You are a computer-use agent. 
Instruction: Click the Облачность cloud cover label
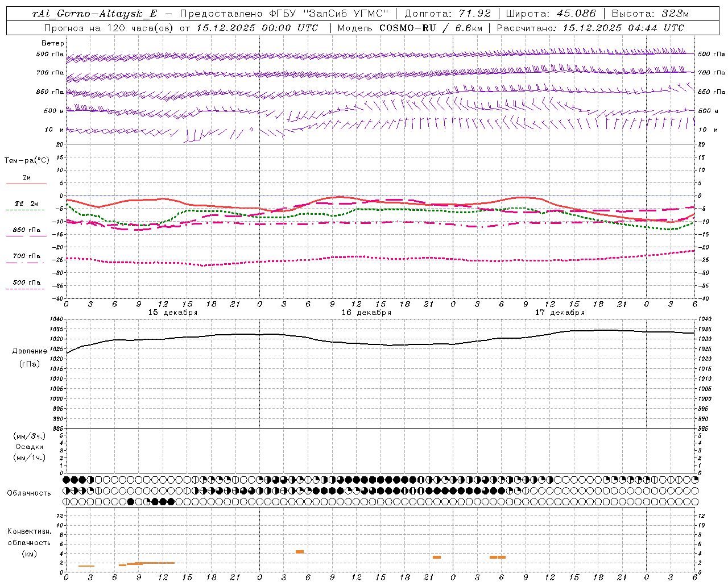pyautogui.click(x=29, y=493)
